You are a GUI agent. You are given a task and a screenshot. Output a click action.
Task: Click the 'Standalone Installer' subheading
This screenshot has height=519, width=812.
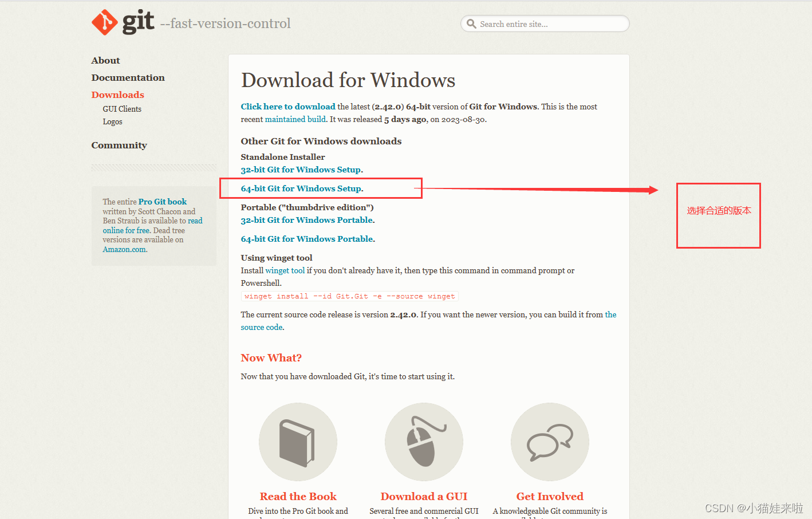click(283, 157)
